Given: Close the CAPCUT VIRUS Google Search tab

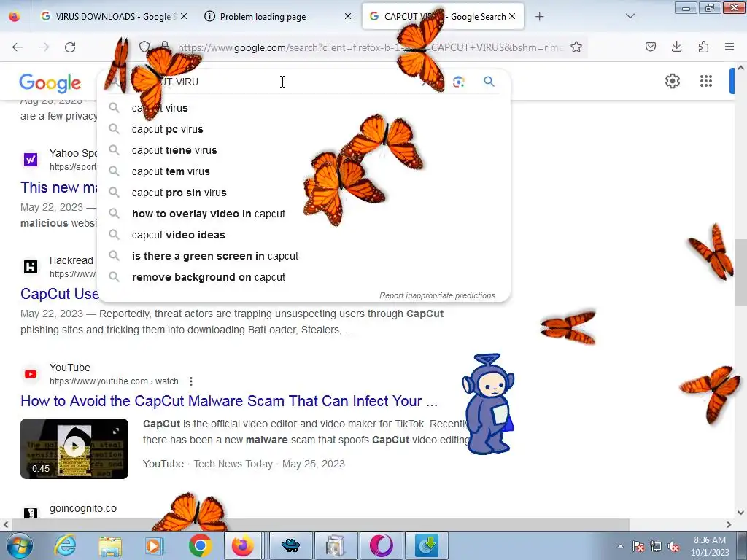Looking at the screenshot, I should click(x=512, y=16).
